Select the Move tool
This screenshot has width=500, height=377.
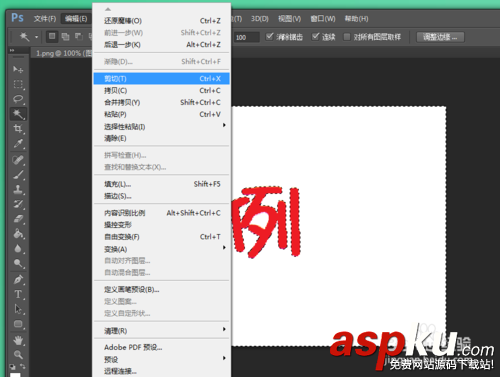pos(18,69)
